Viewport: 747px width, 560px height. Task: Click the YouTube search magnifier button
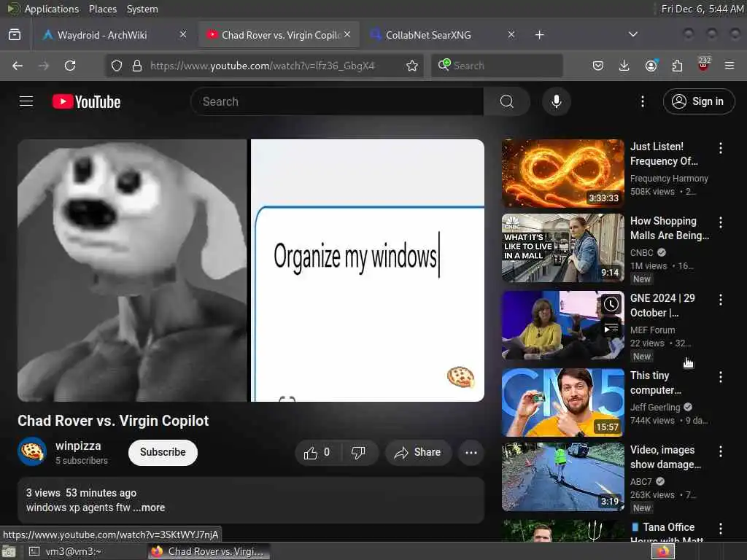[507, 101]
